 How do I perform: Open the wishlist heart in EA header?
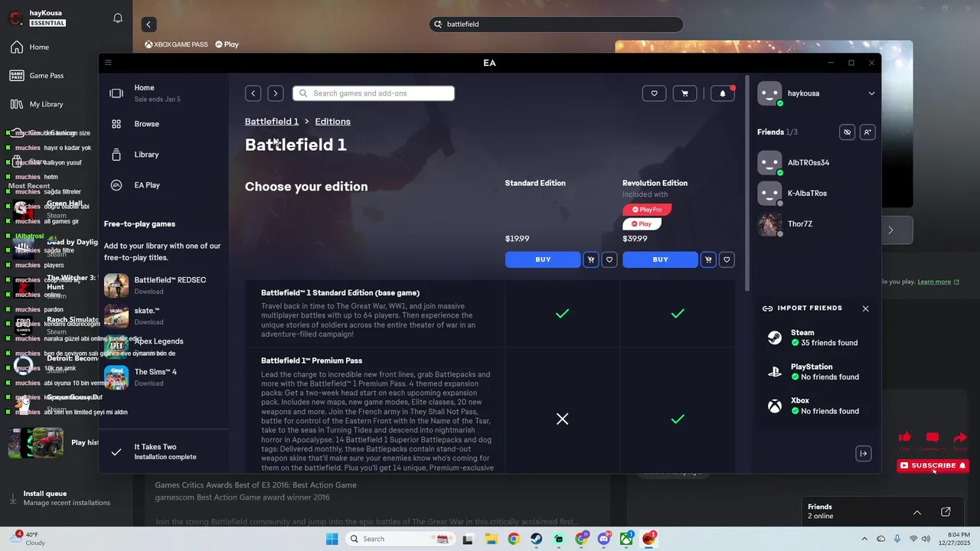654,93
